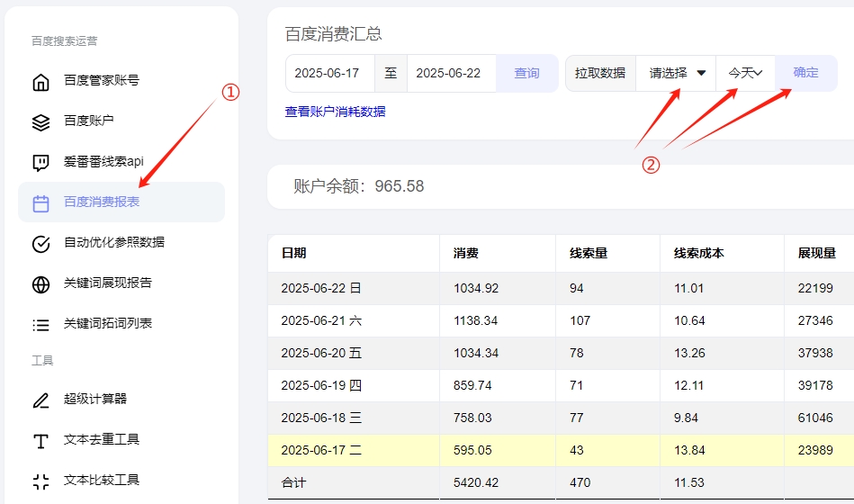Click the 账户余额：965.58 text
The height and width of the screenshot is (504, 854).
click(359, 186)
